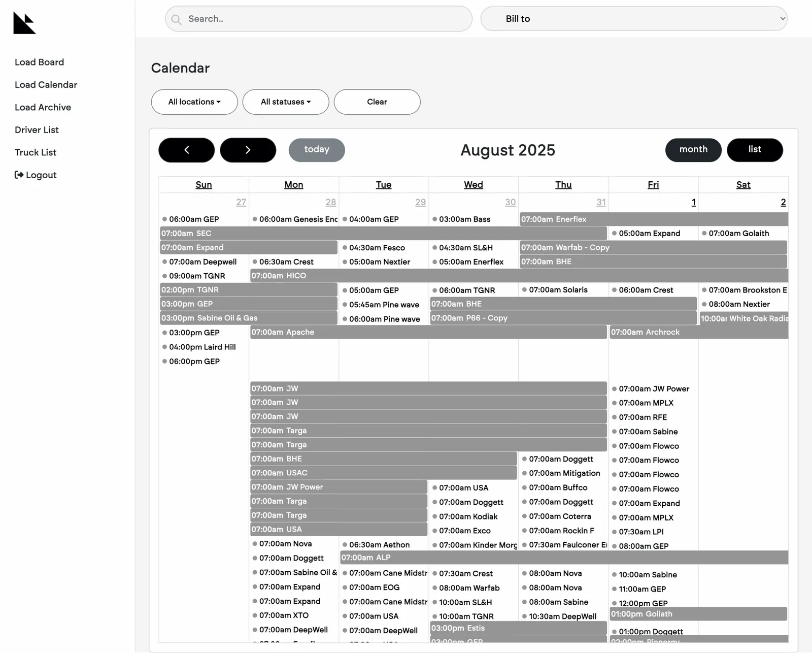Open Truck List in sidebar

click(36, 152)
